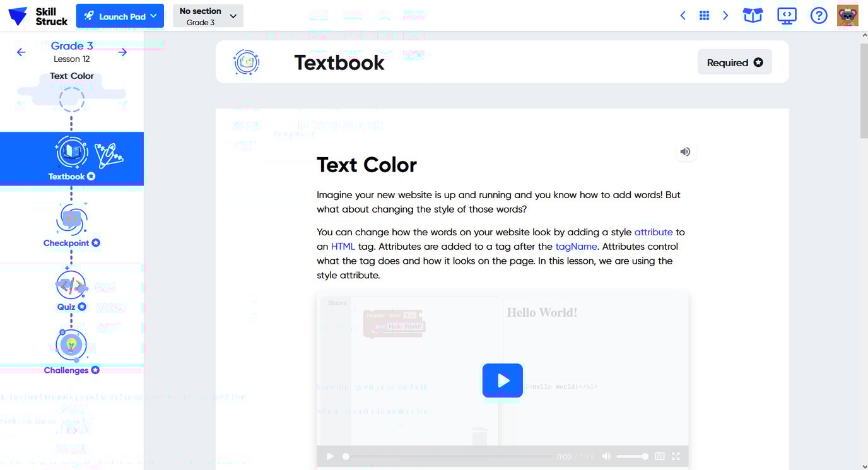Open the Launch Pad dropdown
This screenshot has width=868, height=470.
click(120, 16)
